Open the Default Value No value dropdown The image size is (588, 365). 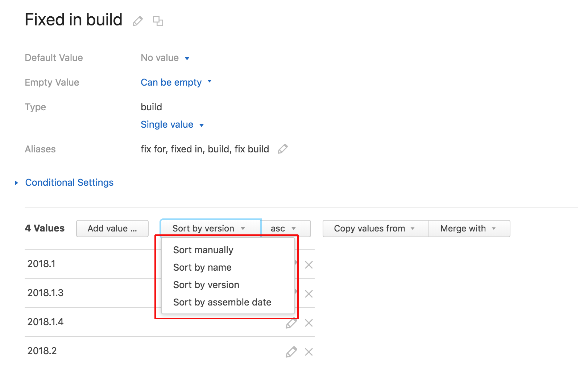point(165,58)
